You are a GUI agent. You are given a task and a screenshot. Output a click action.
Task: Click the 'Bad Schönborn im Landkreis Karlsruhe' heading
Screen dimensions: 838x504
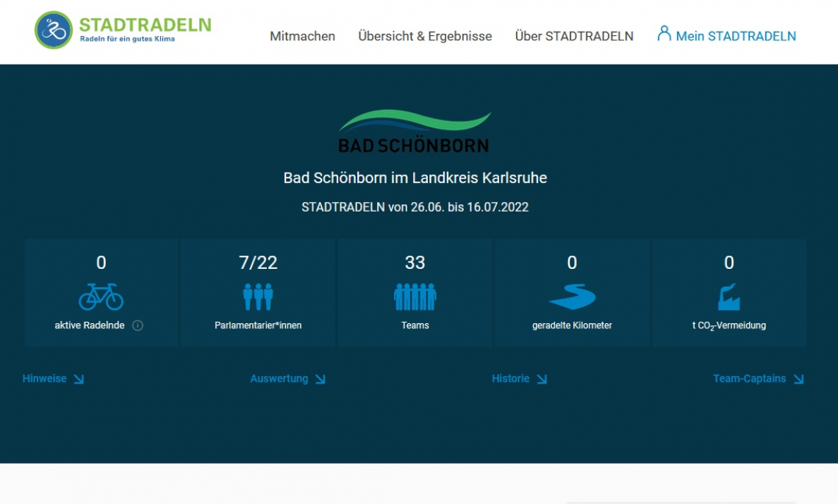[x=415, y=178]
